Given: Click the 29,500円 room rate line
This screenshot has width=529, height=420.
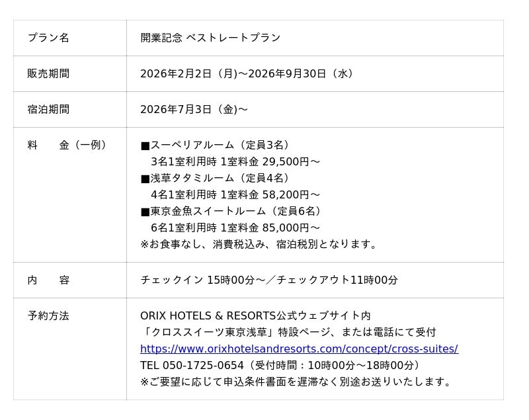Looking at the screenshot, I should 235,161.
